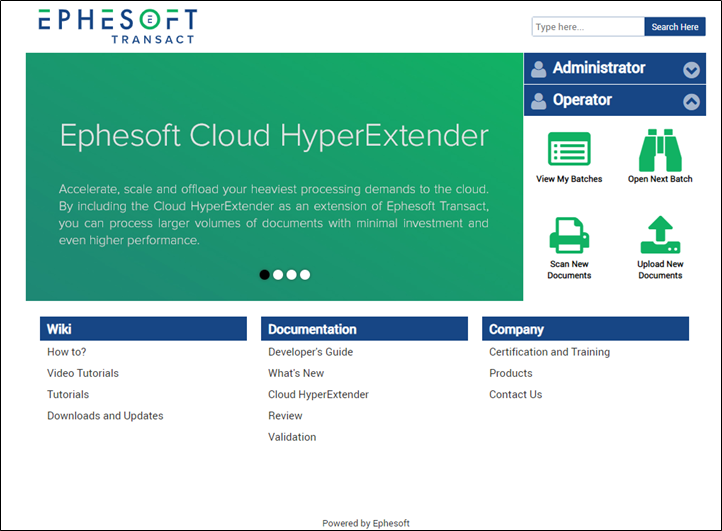
Task: Click the Documentation section header
Action: click(364, 329)
